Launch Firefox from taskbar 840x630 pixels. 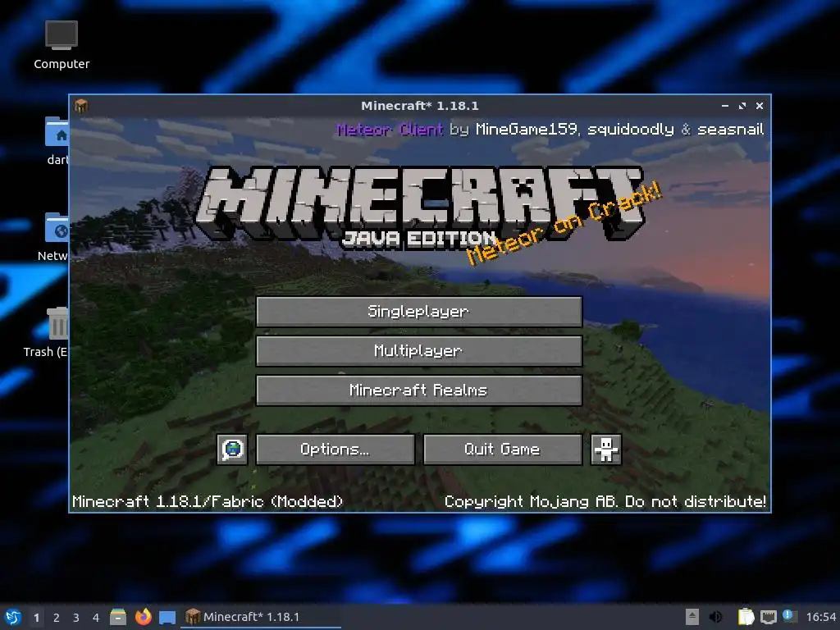143,617
